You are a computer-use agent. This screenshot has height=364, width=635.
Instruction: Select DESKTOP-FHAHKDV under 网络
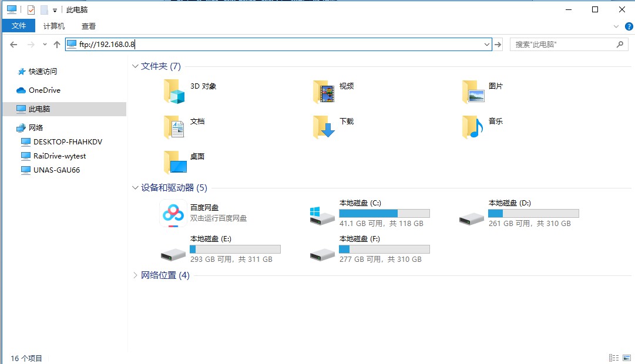coord(68,141)
